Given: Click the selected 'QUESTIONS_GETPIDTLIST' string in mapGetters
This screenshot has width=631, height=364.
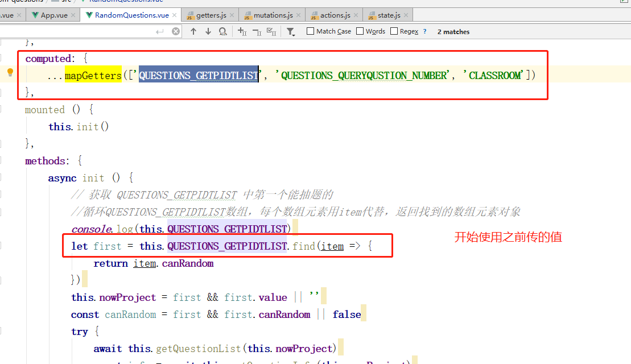Looking at the screenshot, I should coord(199,75).
